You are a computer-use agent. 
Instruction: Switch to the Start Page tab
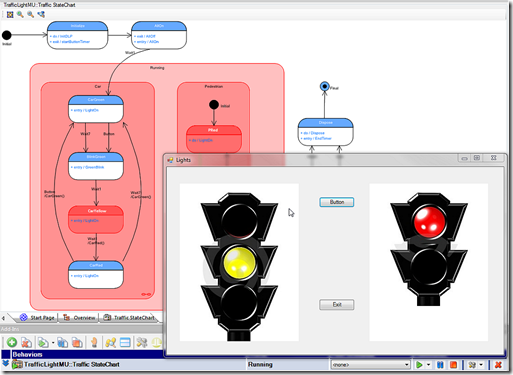point(37,318)
